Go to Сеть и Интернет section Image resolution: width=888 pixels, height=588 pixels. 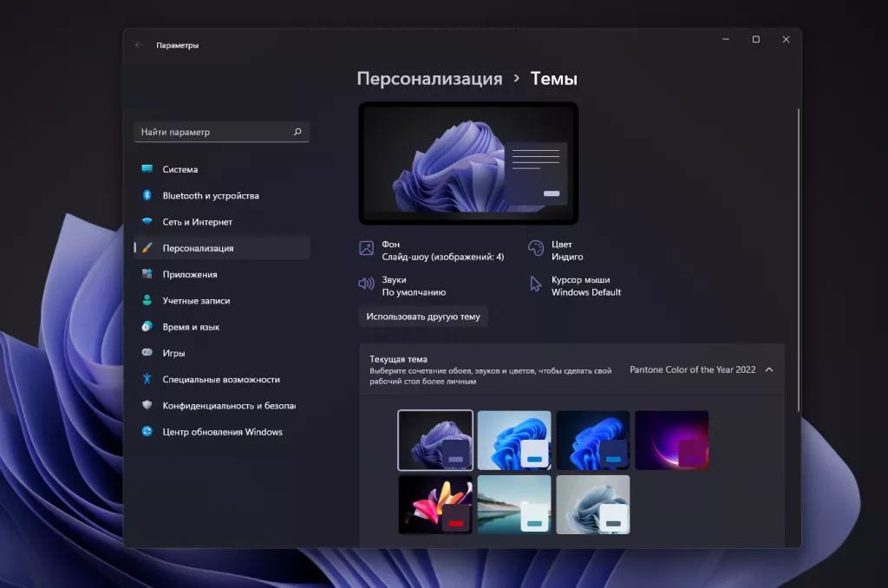(197, 222)
